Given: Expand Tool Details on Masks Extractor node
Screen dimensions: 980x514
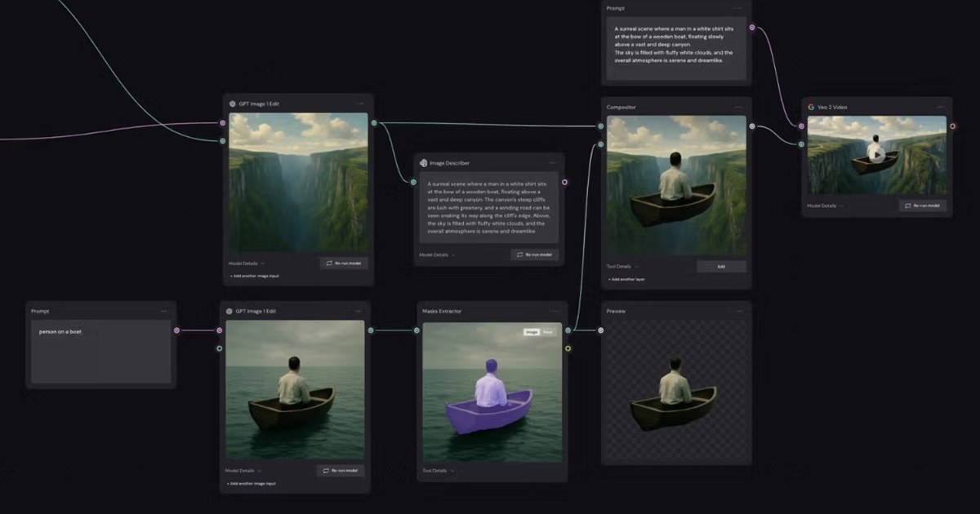Looking at the screenshot, I should [x=437, y=471].
